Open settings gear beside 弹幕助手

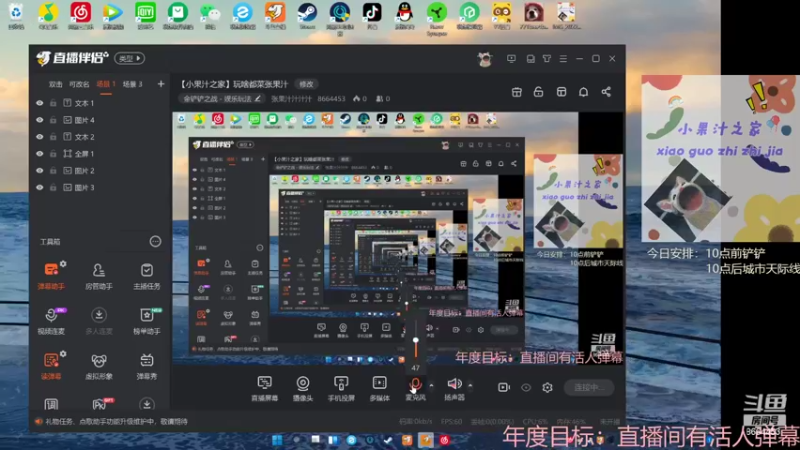[63, 264]
